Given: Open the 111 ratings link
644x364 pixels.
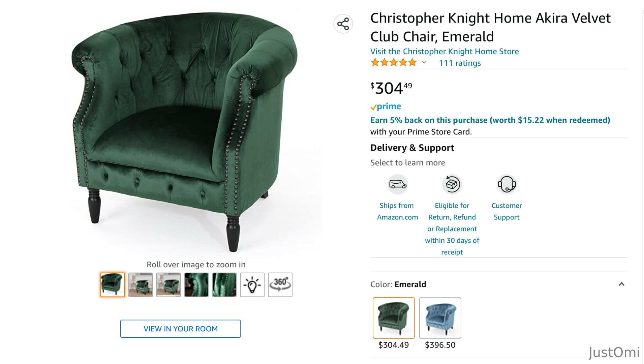Looking at the screenshot, I should (460, 63).
